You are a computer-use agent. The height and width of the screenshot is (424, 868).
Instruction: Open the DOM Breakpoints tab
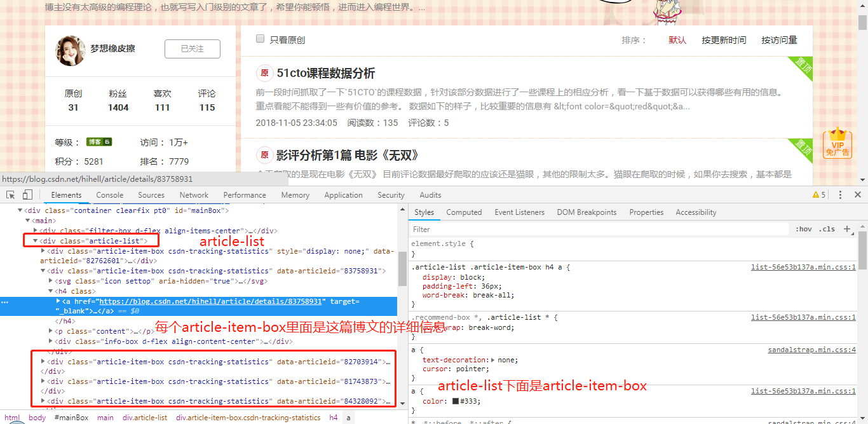pyautogui.click(x=587, y=212)
